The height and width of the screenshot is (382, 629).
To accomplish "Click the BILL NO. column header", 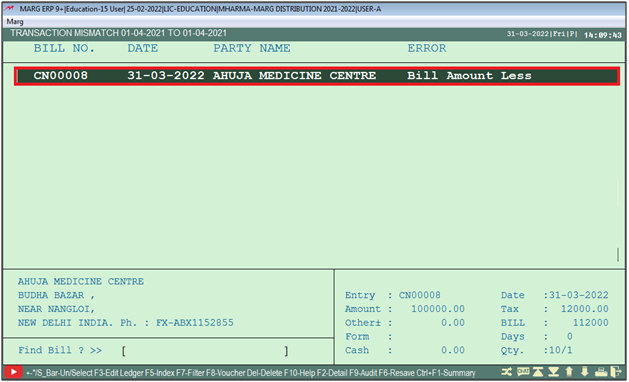I will point(64,49).
